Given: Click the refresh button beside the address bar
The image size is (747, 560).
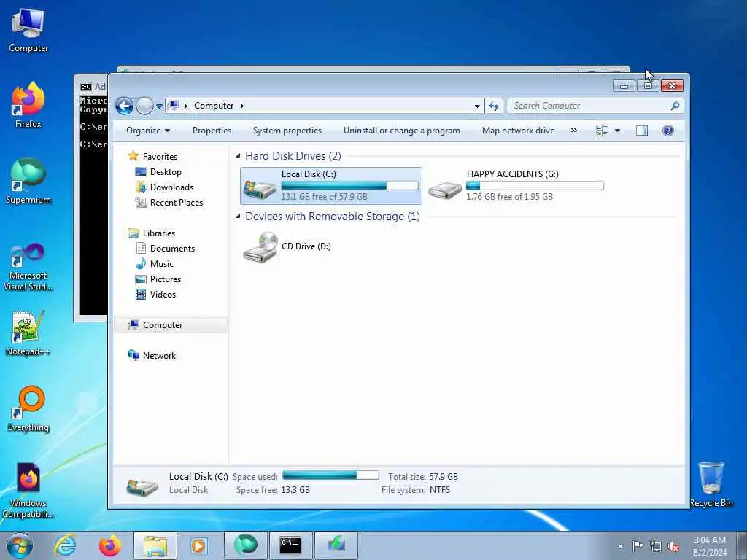Looking at the screenshot, I should 494,106.
